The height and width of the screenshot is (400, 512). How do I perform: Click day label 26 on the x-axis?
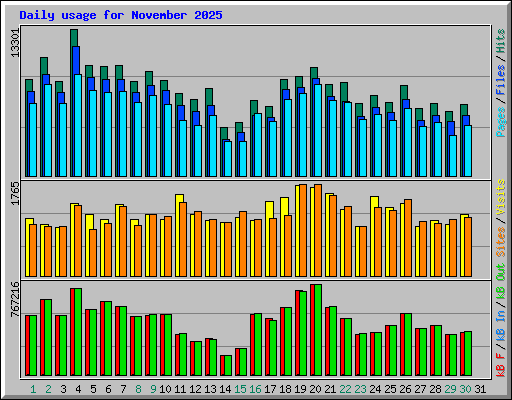[x=405, y=389]
